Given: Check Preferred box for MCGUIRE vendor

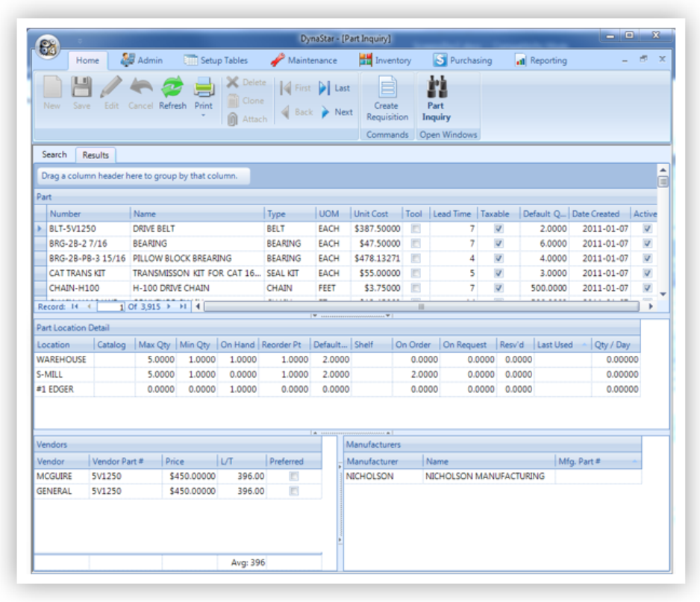Looking at the screenshot, I should pos(294,476).
